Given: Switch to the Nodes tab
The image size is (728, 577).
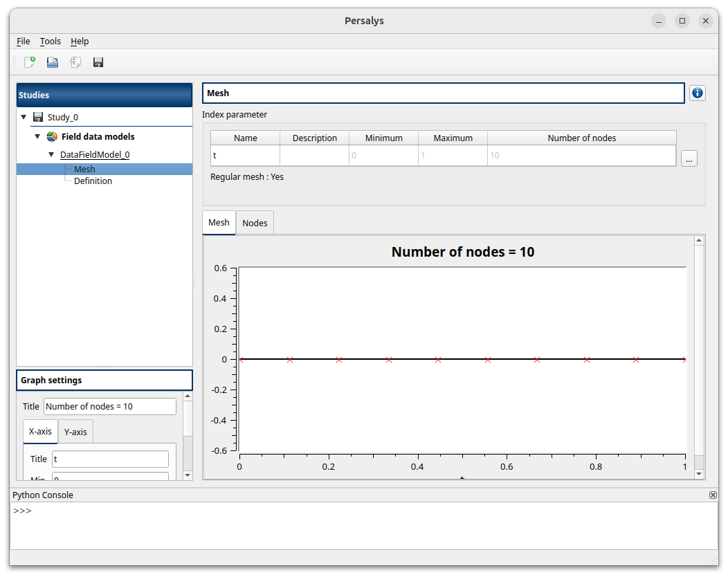Looking at the screenshot, I should (255, 223).
